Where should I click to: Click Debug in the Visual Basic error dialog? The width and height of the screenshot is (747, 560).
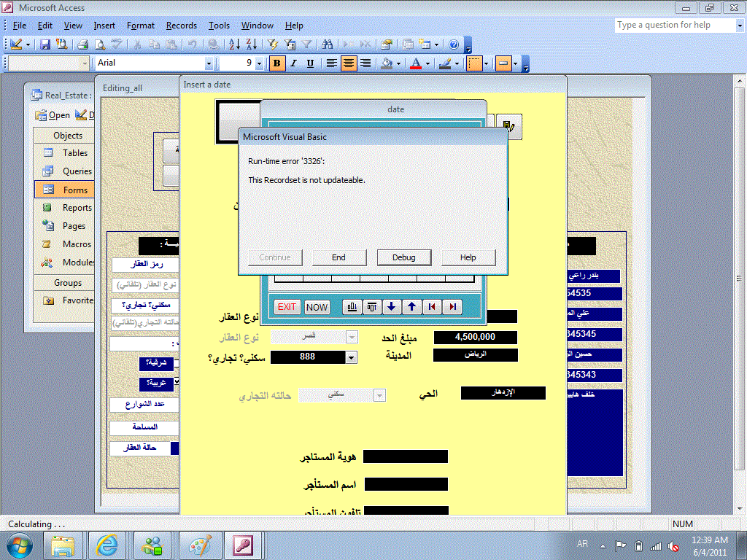(x=404, y=257)
